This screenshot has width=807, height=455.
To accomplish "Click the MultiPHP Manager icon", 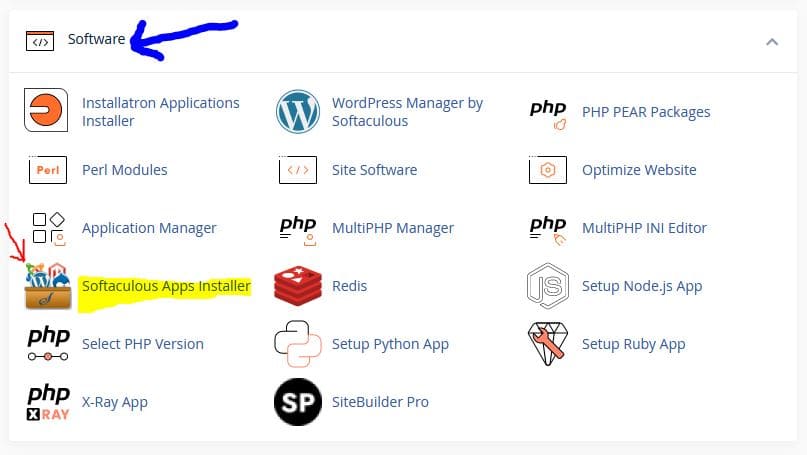I will tap(298, 230).
